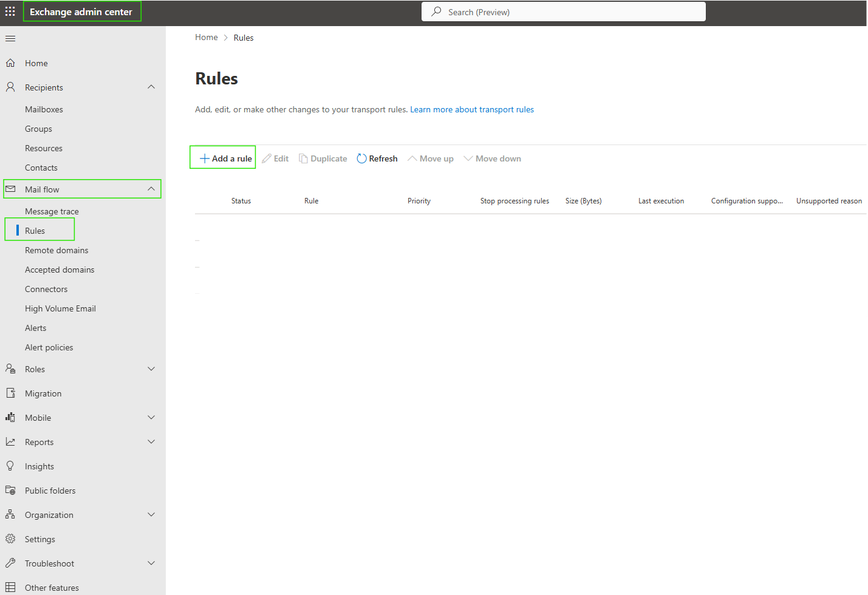Click the Mobile icon in sidebar
The width and height of the screenshot is (868, 595).
pyautogui.click(x=10, y=418)
